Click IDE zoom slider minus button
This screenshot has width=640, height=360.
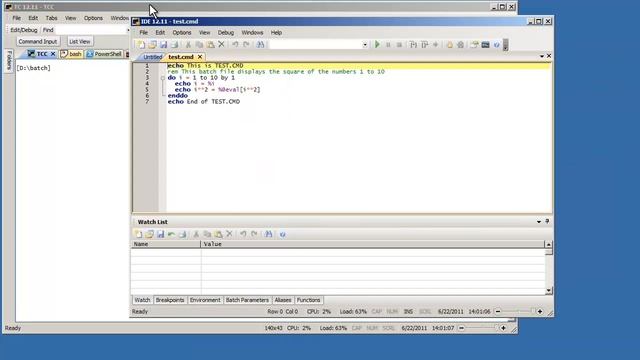click(498, 311)
